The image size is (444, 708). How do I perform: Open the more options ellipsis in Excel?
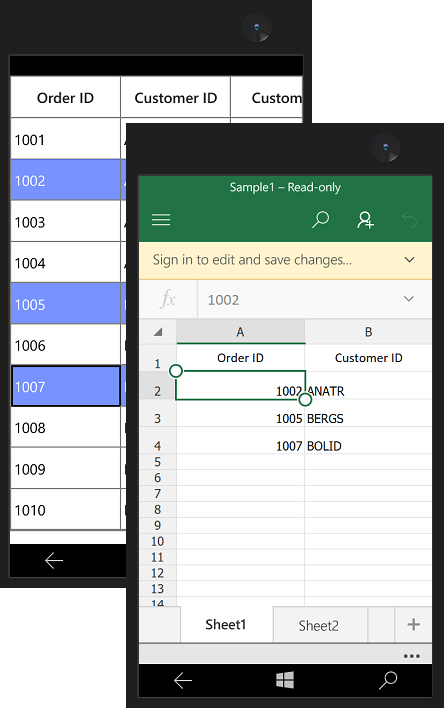412,656
